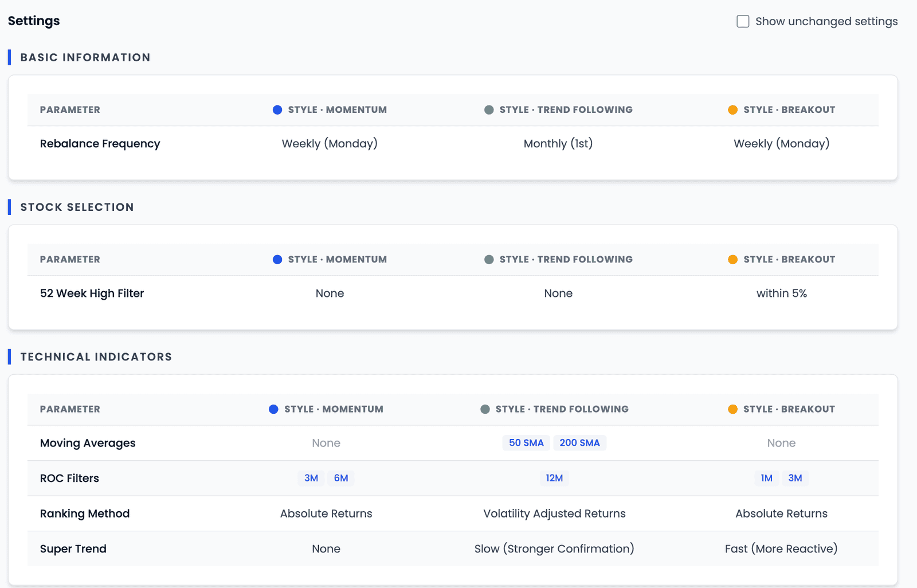
Task: Click Absolute Returns under Style Breakout
Action: tap(782, 513)
